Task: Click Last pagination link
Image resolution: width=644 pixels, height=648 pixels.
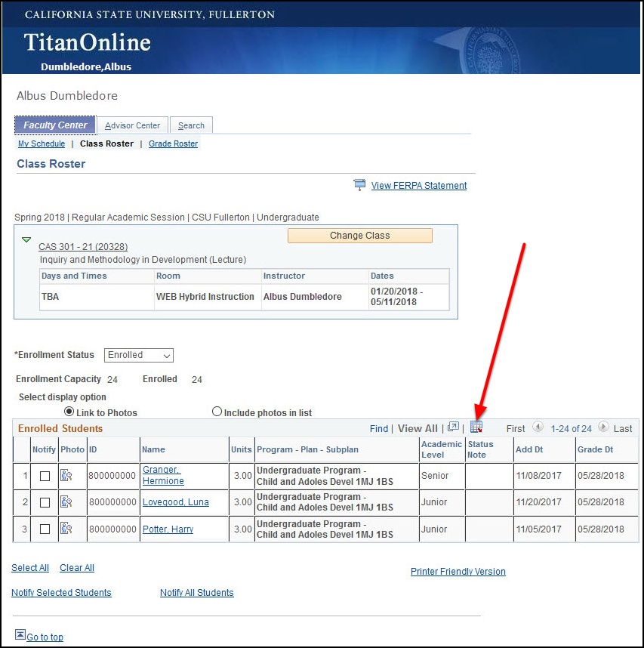Action: (623, 428)
